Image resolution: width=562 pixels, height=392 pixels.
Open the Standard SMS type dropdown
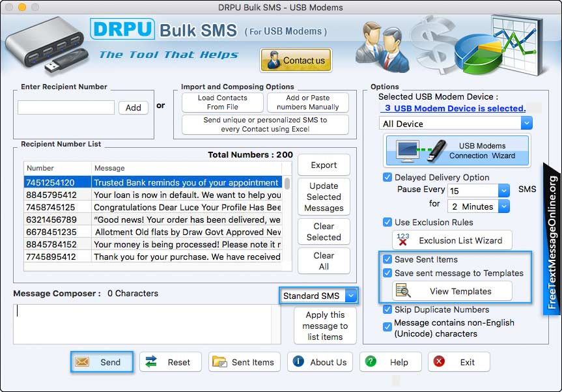pos(318,296)
